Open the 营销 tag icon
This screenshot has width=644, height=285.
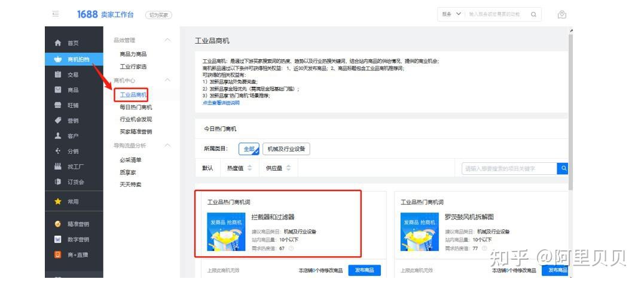tap(58, 120)
